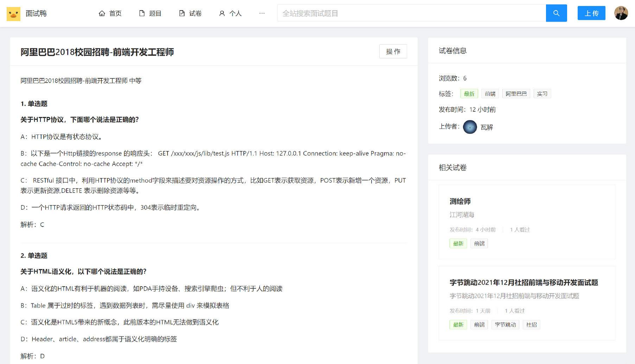Click the 字节跳动 tag on related paper
Image resolution: width=635 pixels, height=364 pixels.
click(x=505, y=324)
